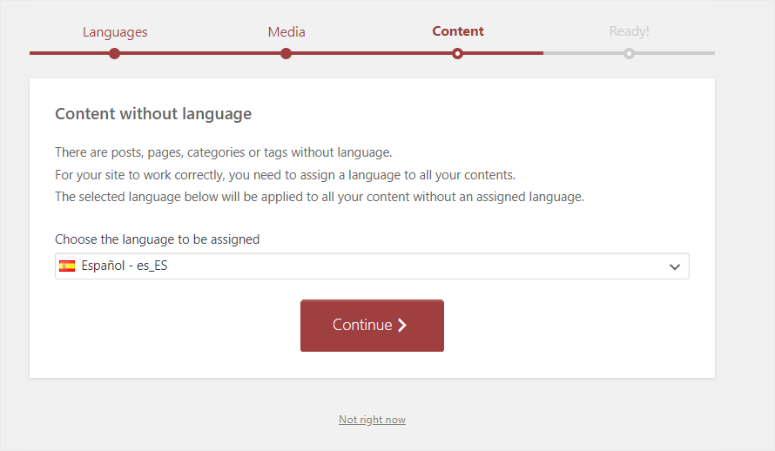Click 'There are posts, pages, categories' sentence

coord(223,152)
